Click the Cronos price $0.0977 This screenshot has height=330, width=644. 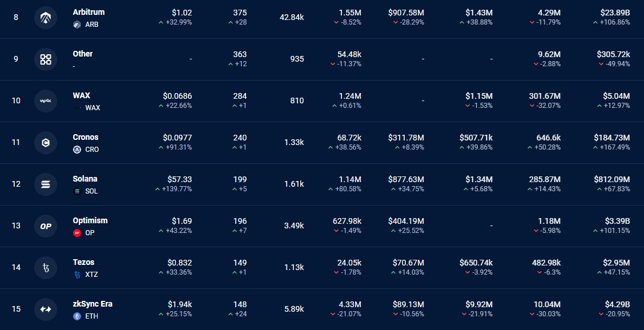178,138
